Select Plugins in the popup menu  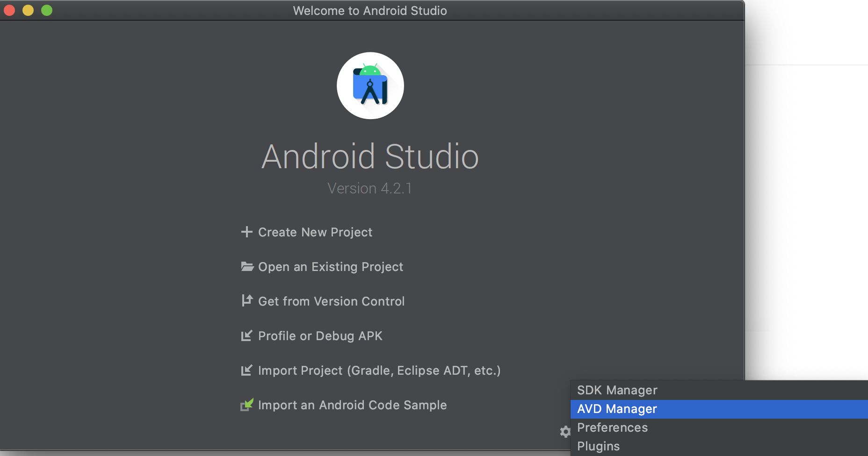[719, 446]
